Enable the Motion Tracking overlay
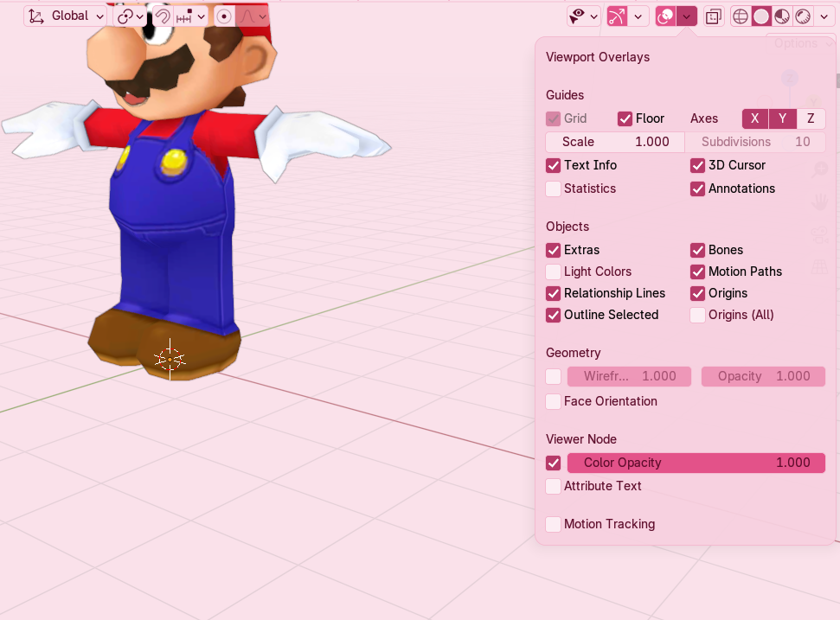The height and width of the screenshot is (620, 840). pyautogui.click(x=554, y=524)
